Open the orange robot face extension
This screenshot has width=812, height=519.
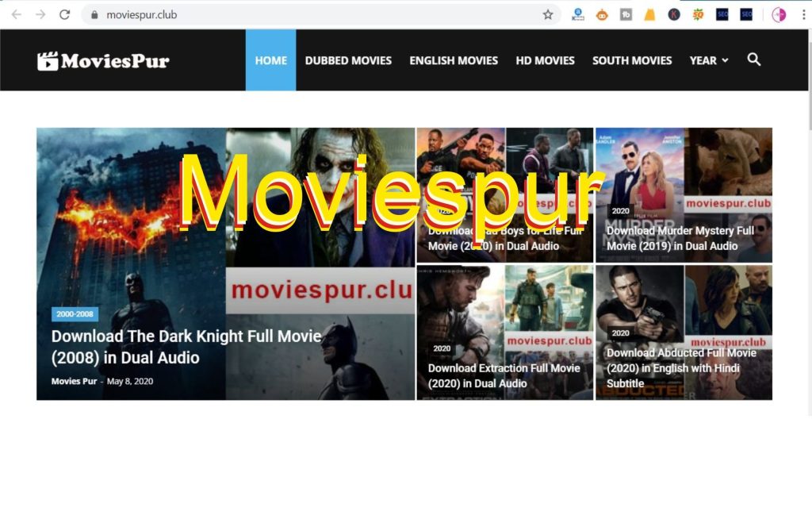coord(602,15)
